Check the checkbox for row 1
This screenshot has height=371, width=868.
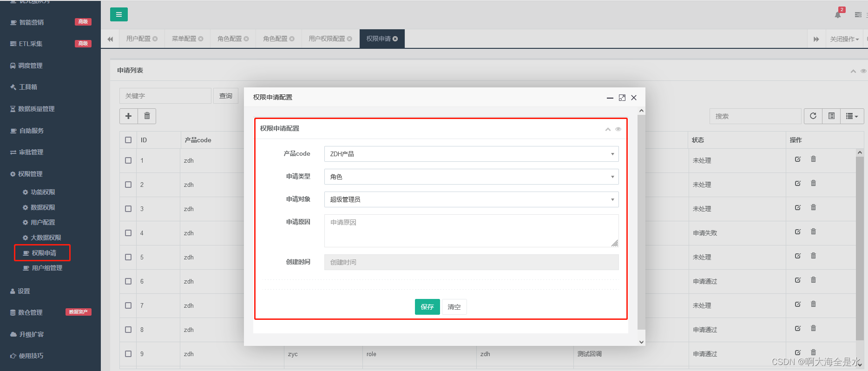128,160
